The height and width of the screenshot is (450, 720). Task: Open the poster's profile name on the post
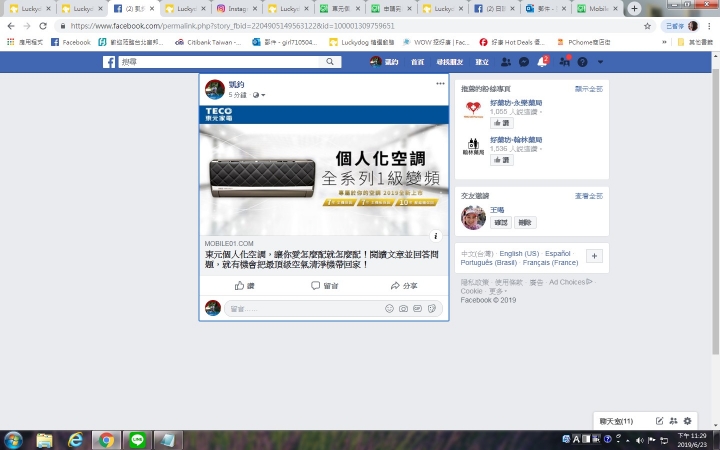[236, 84]
